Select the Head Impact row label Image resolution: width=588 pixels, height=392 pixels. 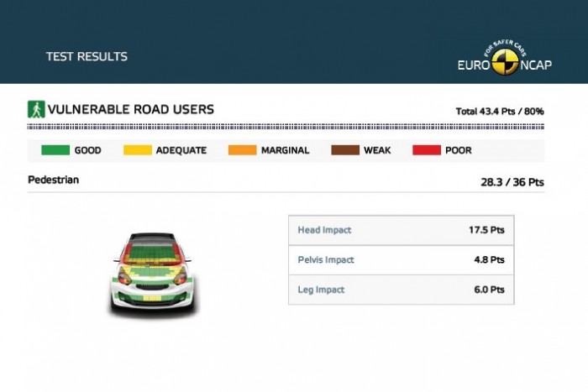point(324,230)
